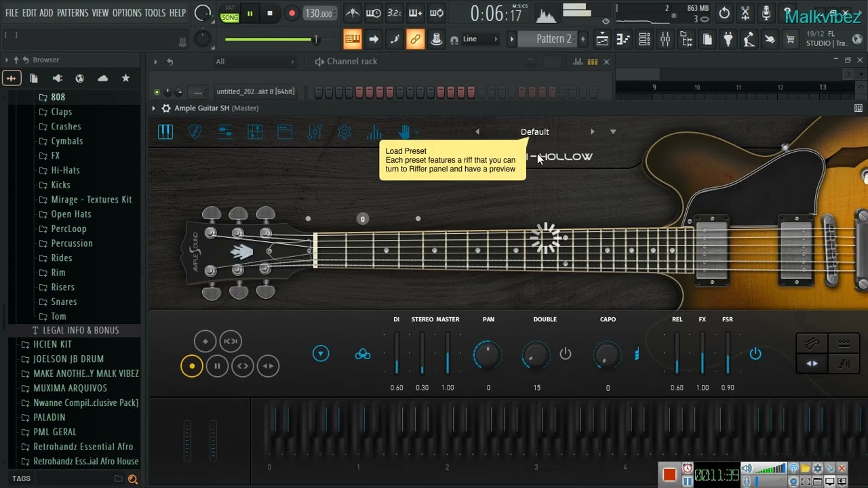Open the Riffer hand icon
The width and height of the screenshot is (868, 488).
404,132
